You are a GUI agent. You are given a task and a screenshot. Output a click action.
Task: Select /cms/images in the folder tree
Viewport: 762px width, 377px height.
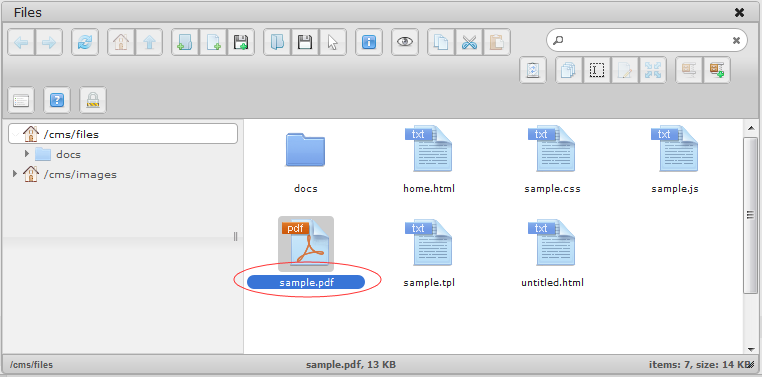pos(80,174)
